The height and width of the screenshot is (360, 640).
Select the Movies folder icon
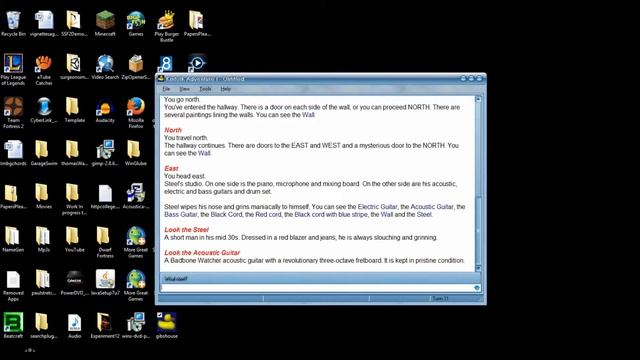44,196
